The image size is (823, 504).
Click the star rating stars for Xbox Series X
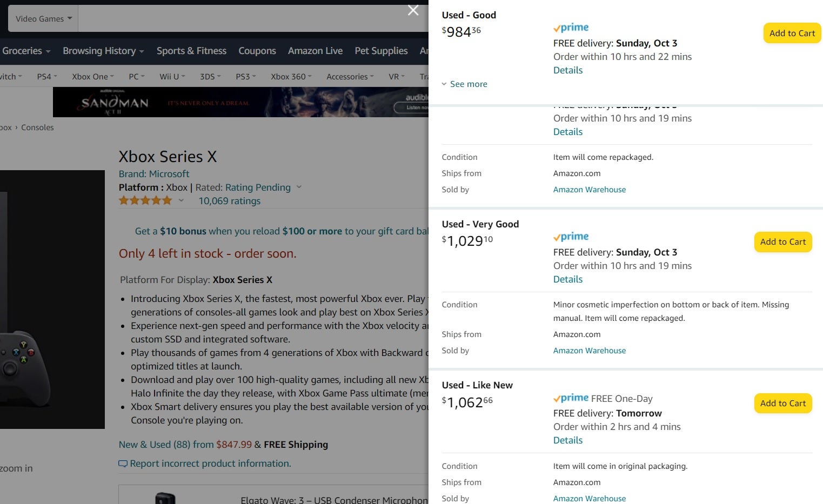pos(145,200)
